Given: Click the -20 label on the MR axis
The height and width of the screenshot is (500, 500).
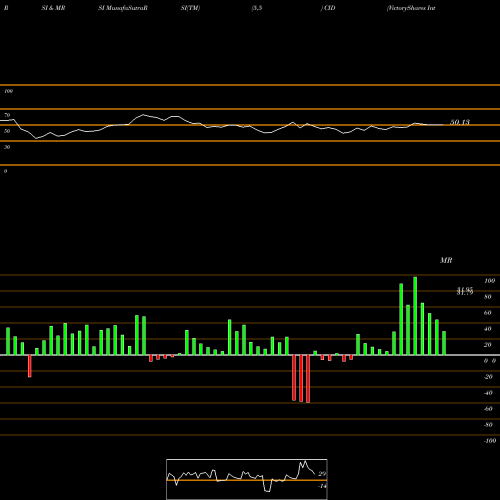Looking at the screenshot, I should pyautogui.click(x=488, y=377).
